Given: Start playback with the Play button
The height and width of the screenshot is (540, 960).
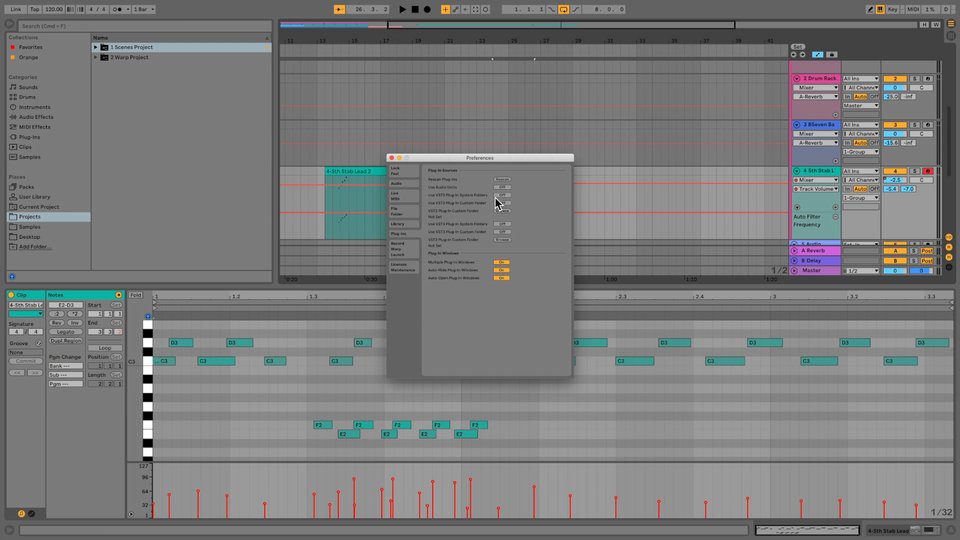Looking at the screenshot, I should [402, 9].
